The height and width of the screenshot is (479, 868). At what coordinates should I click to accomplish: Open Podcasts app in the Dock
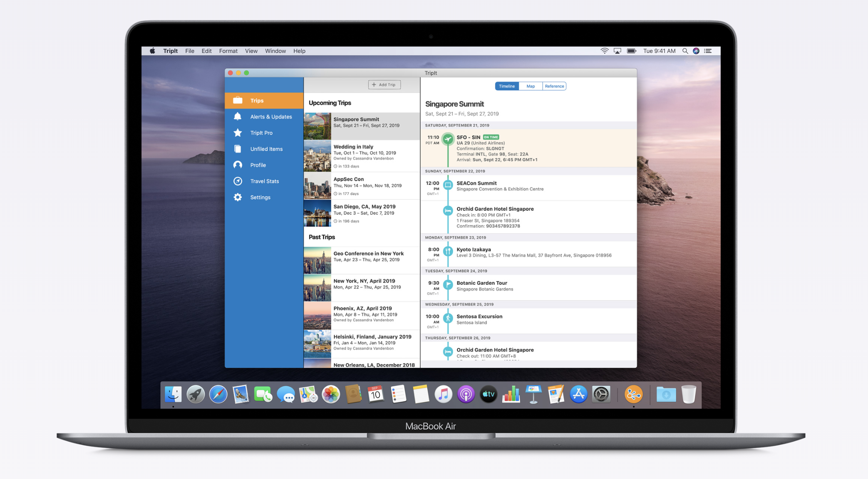[466, 394]
